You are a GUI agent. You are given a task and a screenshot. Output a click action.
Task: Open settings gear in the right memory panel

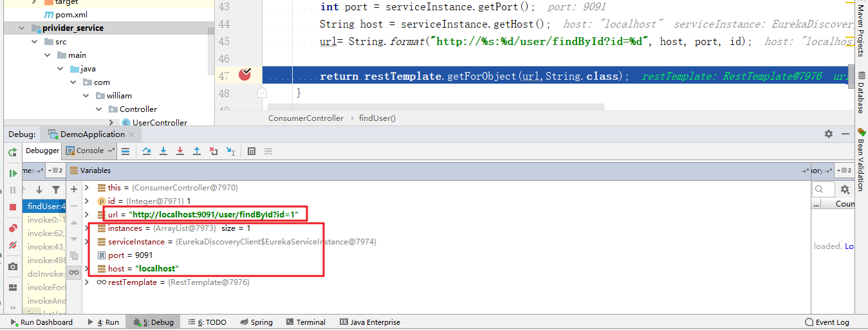pos(845,189)
